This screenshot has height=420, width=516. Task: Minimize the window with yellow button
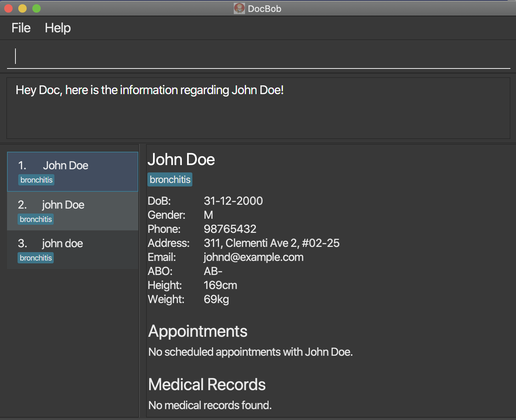click(22, 8)
